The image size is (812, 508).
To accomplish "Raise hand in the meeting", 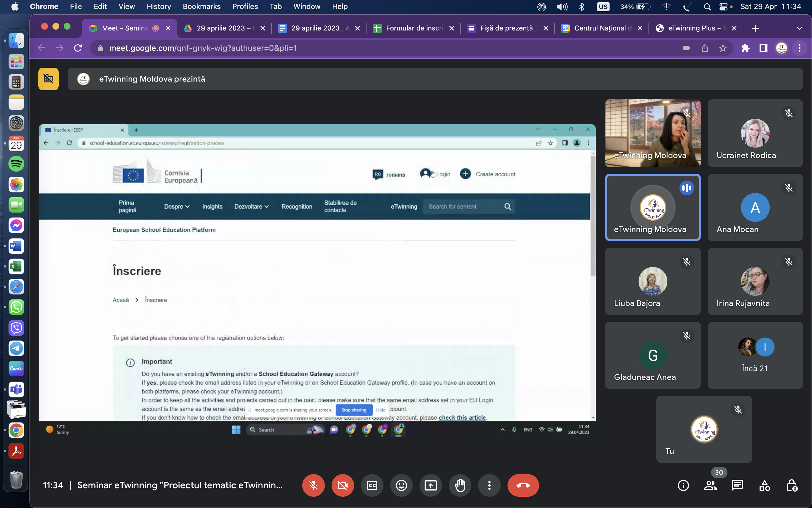I will (460, 485).
